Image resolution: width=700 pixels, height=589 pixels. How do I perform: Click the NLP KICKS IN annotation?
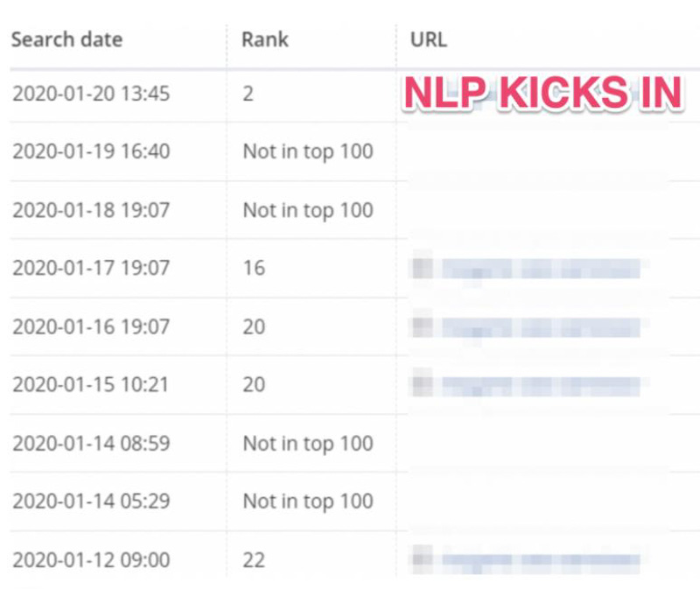(x=542, y=93)
